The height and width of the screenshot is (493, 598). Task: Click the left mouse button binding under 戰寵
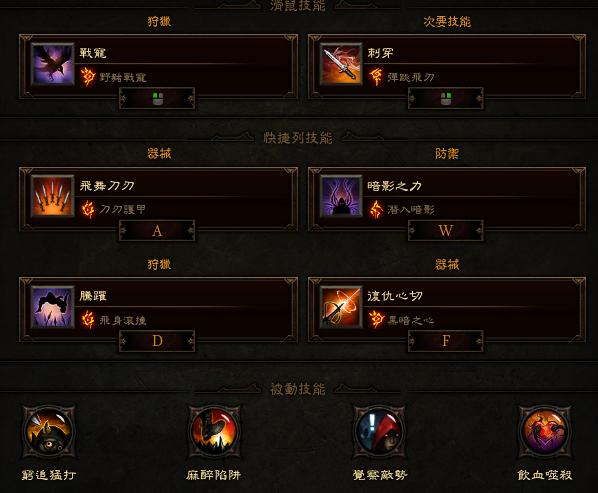point(157,98)
